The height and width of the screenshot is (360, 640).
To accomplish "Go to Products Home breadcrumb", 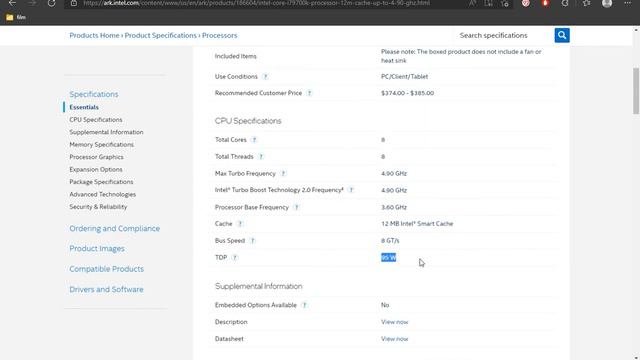I will click(x=94, y=36).
